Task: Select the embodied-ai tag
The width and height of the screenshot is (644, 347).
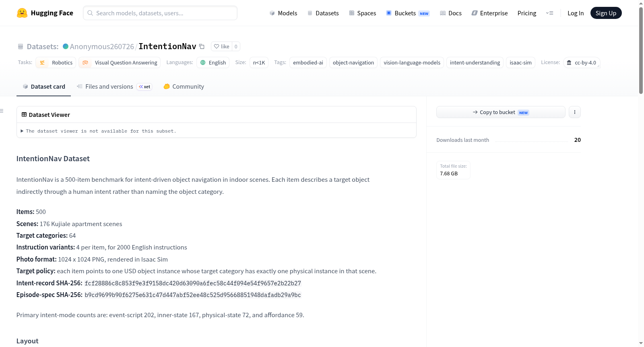Action: pos(308,62)
